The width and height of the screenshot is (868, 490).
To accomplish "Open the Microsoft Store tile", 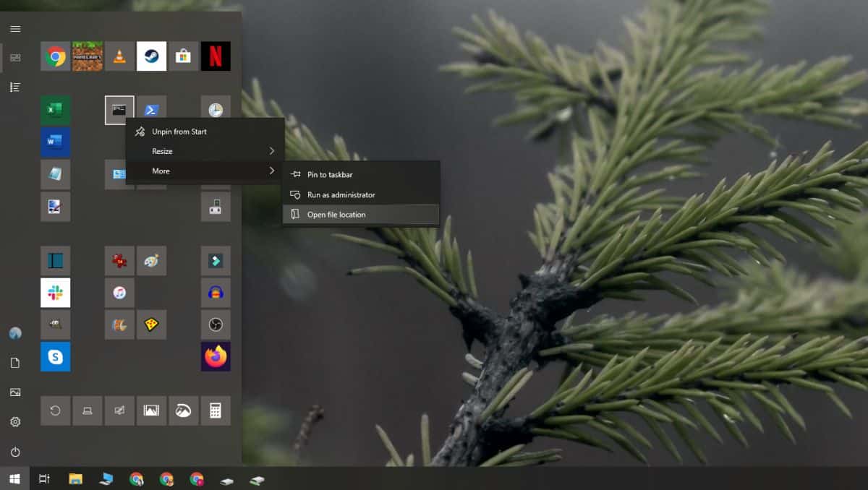I will (184, 56).
